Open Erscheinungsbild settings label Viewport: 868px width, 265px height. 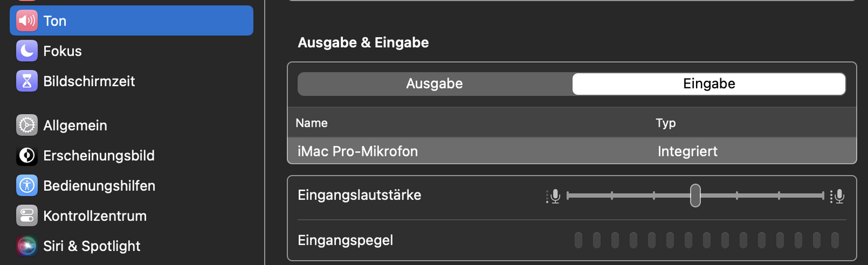[99, 156]
